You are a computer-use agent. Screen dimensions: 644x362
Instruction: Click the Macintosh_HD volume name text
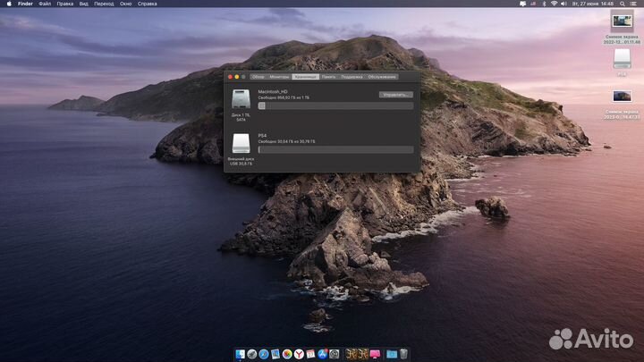pyautogui.click(x=273, y=91)
